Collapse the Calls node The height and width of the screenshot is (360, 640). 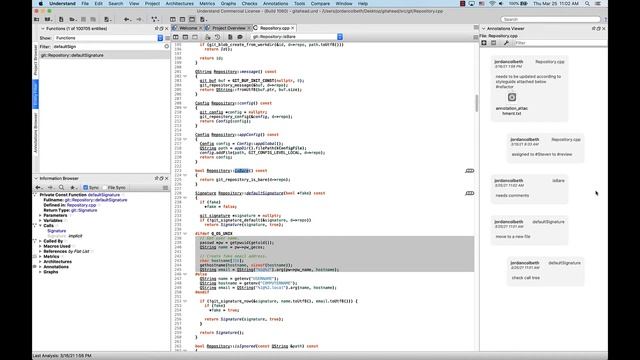coord(40,226)
